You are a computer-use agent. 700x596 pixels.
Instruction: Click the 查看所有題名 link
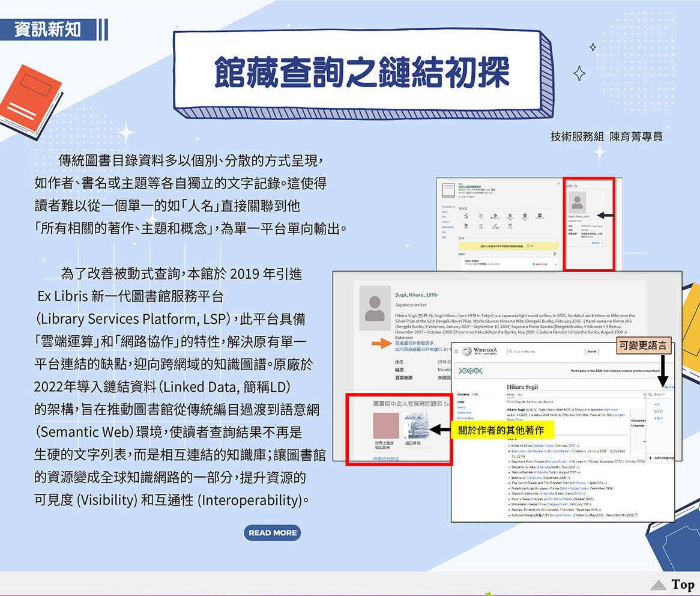click(x=386, y=459)
